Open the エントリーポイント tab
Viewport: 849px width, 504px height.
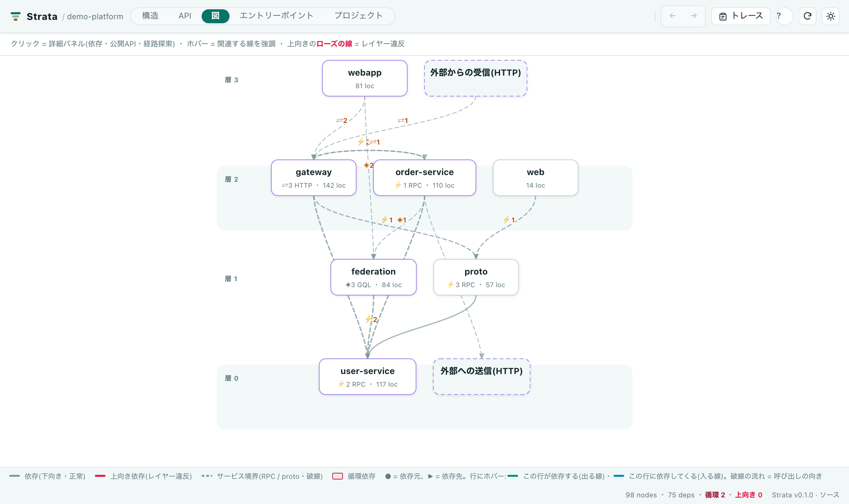pyautogui.click(x=277, y=16)
